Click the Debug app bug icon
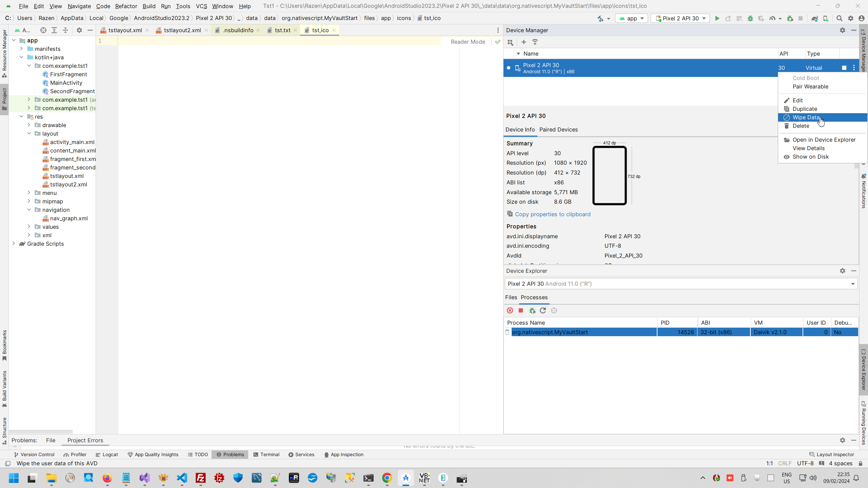868x488 pixels. coord(750,18)
